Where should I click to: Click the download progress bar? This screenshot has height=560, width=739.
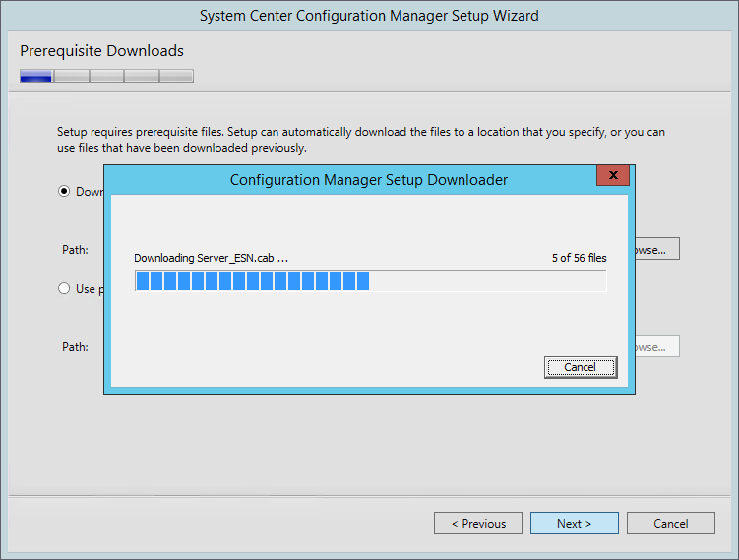coord(370,280)
